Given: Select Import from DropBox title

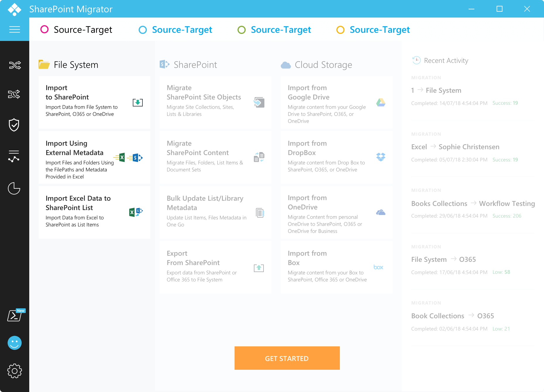Looking at the screenshot, I should coord(307,148).
